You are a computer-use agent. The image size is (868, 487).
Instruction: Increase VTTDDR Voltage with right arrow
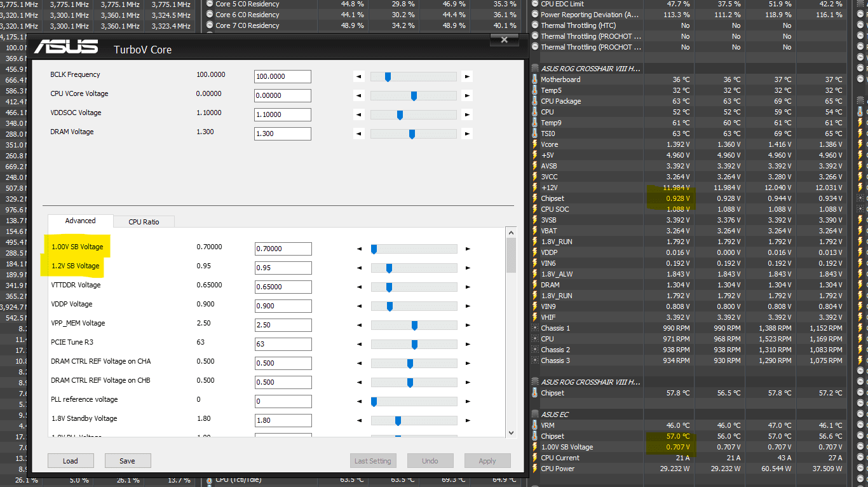coord(468,287)
